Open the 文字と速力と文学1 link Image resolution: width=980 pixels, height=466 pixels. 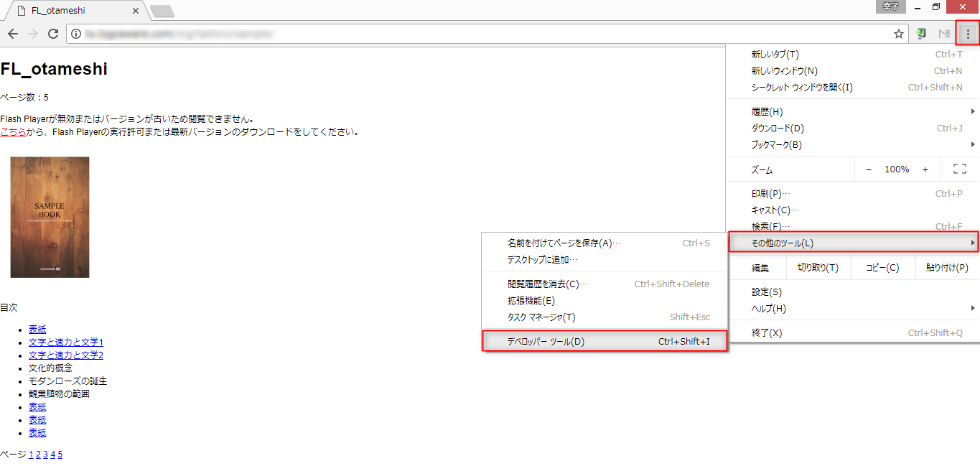click(66, 342)
